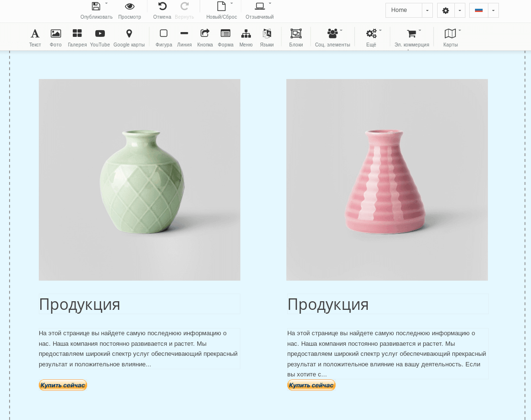Open New/Reset (Новый/Сброс) page icon
This screenshot has height=420, width=531.
point(222,6)
